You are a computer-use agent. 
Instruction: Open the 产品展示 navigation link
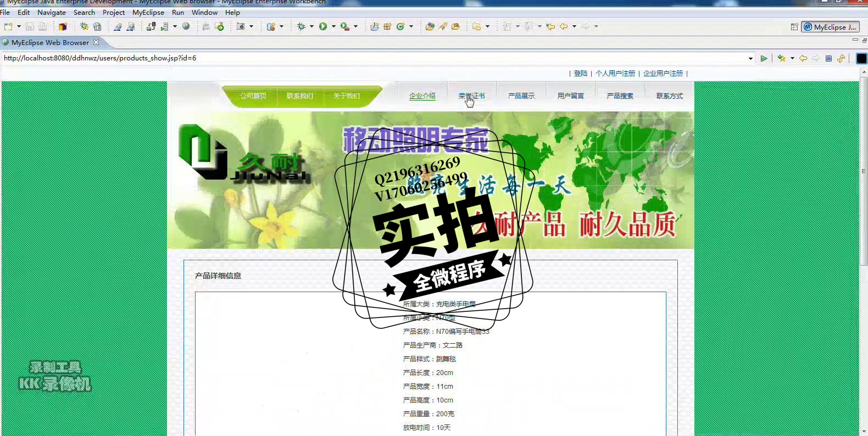[x=521, y=96]
